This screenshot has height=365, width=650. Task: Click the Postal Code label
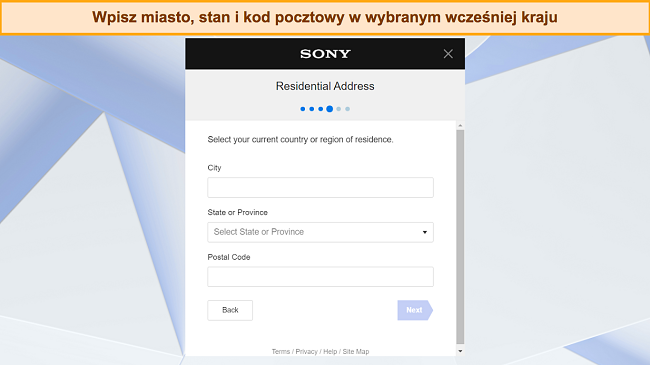pyautogui.click(x=229, y=257)
